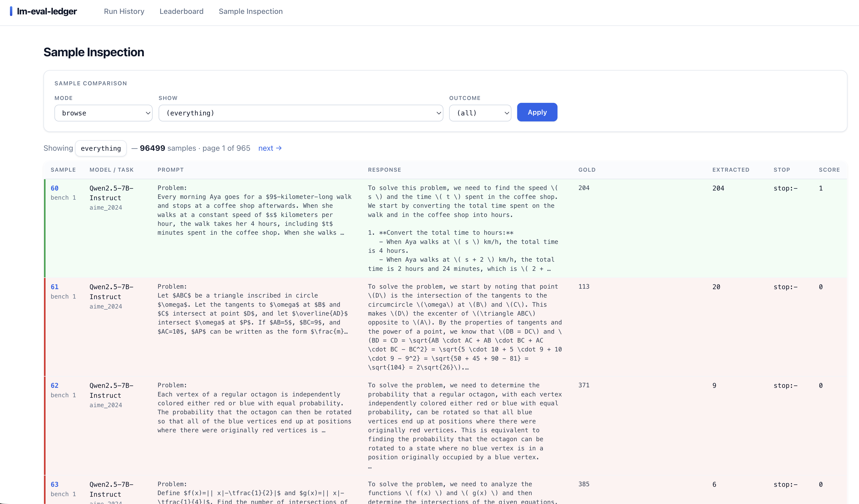
Task: Click the 'everything' filter chip
Action: tap(101, 148)
